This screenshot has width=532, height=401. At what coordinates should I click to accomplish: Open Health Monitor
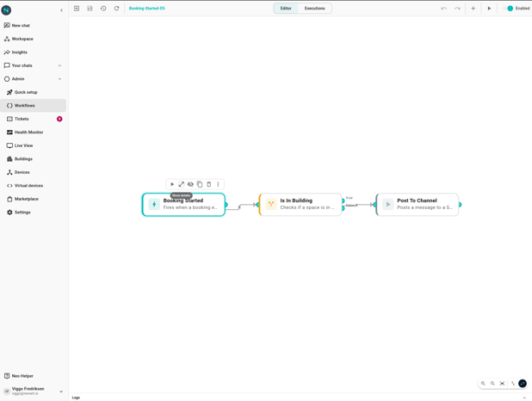[34, 133]
